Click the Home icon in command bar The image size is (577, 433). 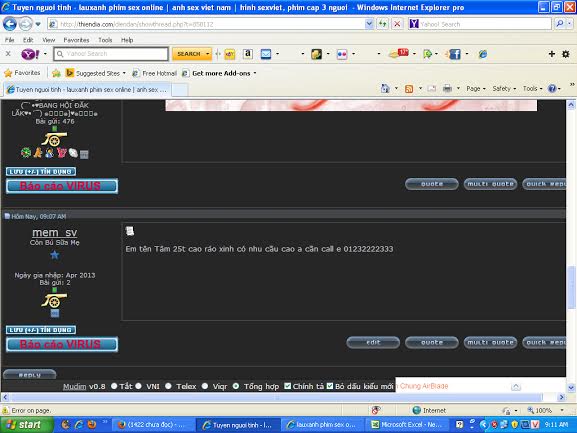[x=385, y=88]
